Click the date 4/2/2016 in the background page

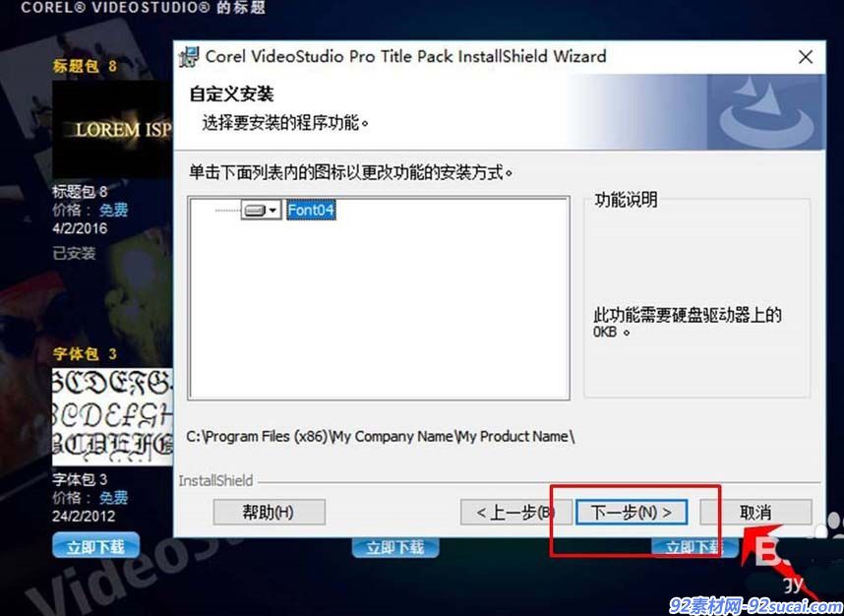pos(80,228)
